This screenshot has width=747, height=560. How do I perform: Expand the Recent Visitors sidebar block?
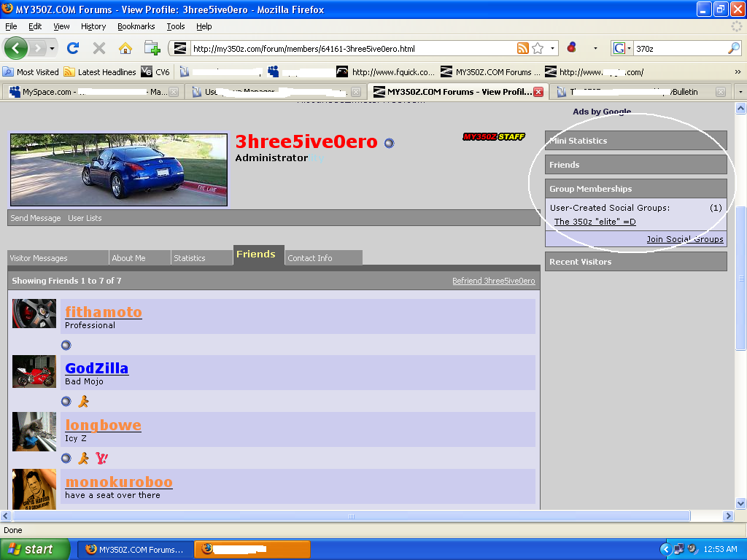click(635, 262)
